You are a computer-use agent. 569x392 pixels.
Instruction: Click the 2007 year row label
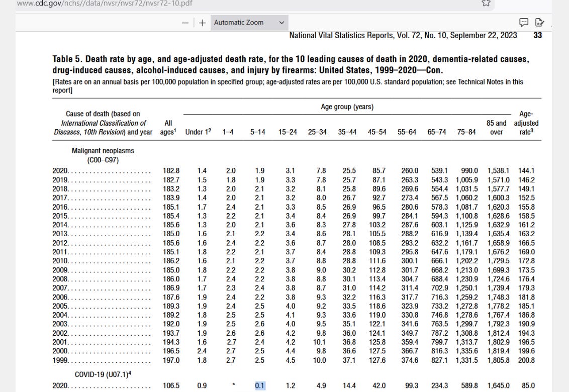[60, 288]
